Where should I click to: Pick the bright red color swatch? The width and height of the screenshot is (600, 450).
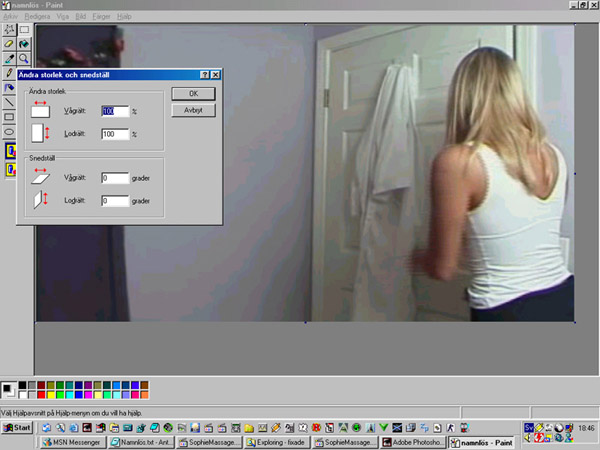click(41, 395)
